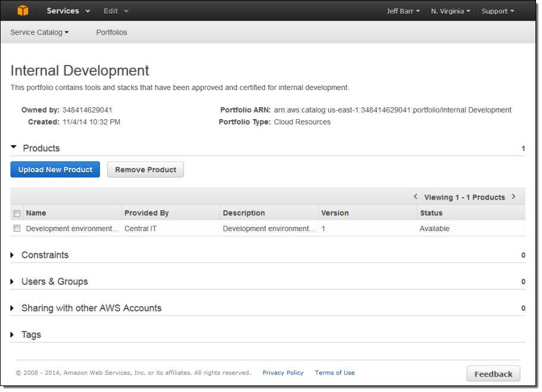The image size is (542, 392).
Task: Open the Support menu
Action: pos(497,11)
